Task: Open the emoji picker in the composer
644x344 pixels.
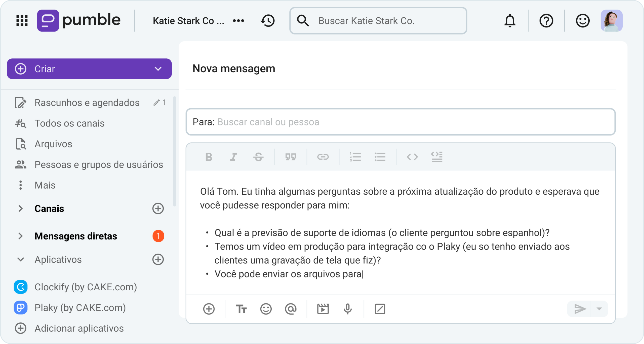Action: point(265,309)
